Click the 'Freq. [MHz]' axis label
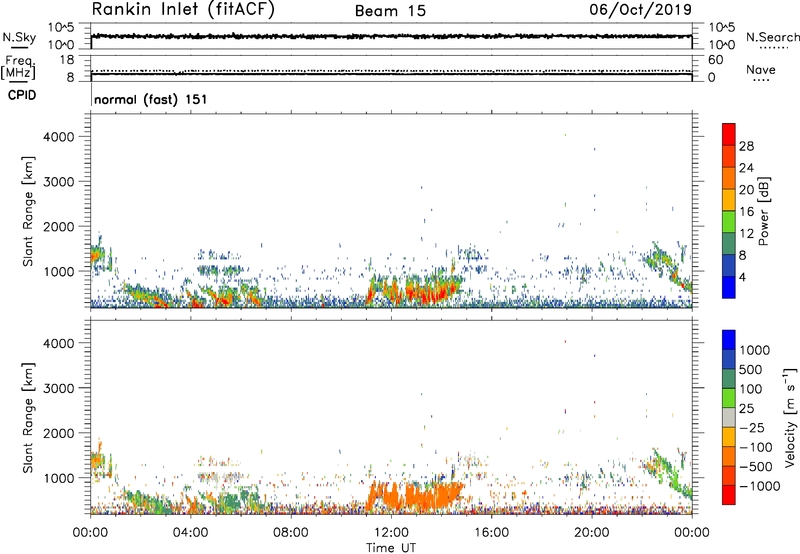 coord(19,68)
